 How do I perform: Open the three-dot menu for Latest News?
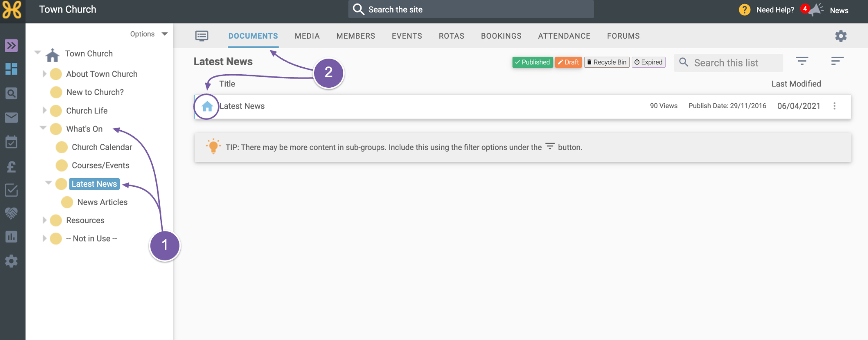click(x=834, y=106)
